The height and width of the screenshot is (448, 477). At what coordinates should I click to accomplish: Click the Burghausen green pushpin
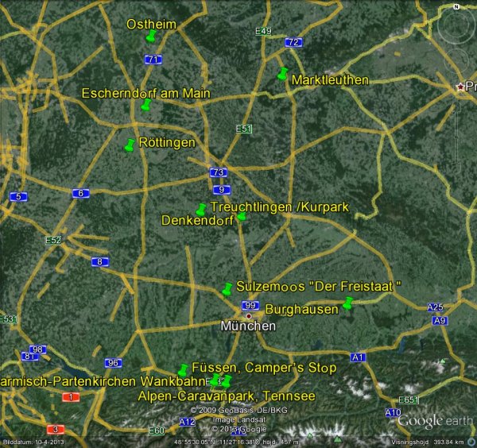(x=347, y=302)
